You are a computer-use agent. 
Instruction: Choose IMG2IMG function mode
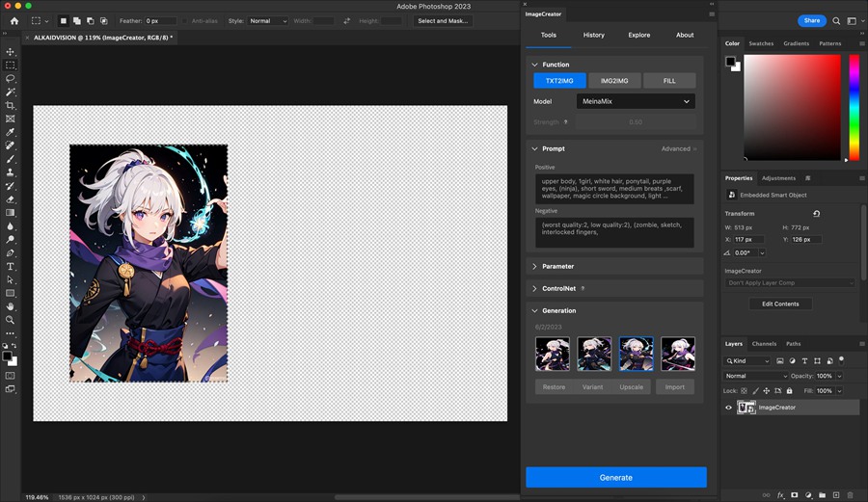pyautogui.click(x=614, y=81)
